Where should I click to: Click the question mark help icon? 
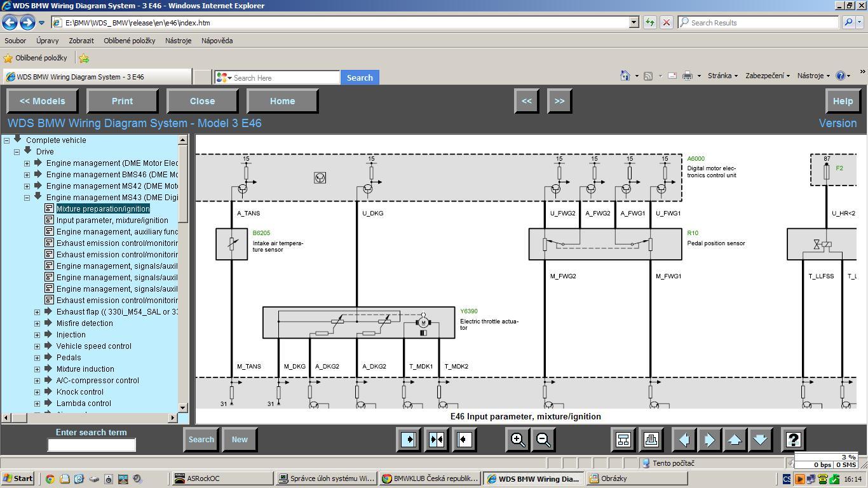pos(793,440)
